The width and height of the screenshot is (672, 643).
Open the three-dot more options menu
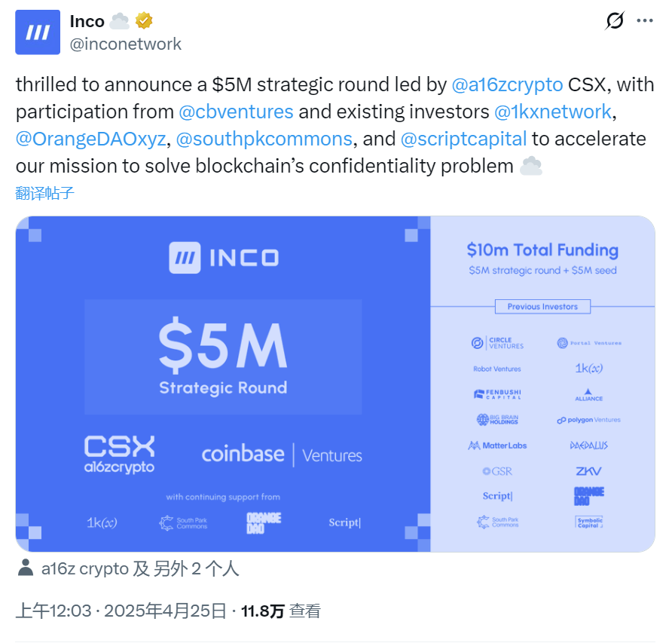click(645, 21)
